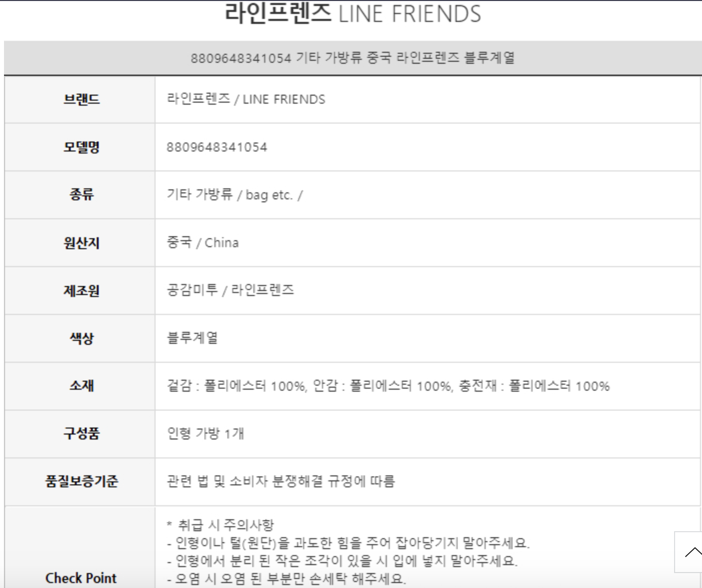This screenshot has height=588, width=702.
Task: Click model number 8809648341054 in the table
Action: coord(217,147)
